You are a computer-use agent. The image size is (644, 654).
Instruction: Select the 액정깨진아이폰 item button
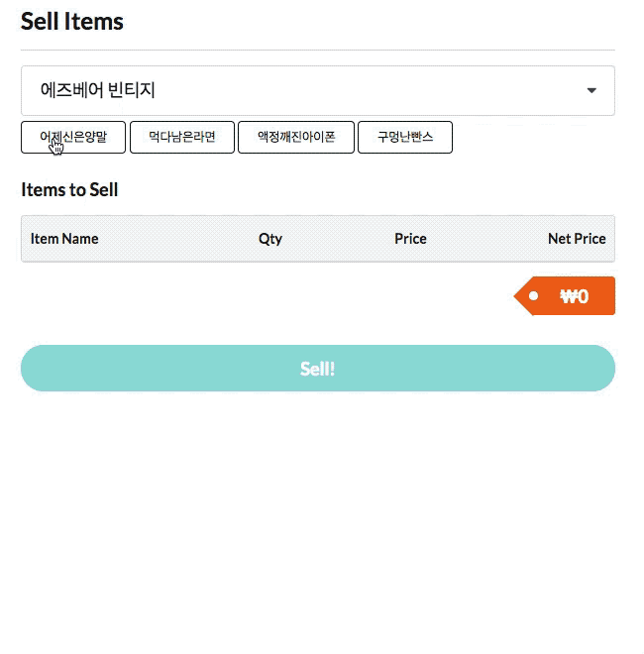(296, 138)
